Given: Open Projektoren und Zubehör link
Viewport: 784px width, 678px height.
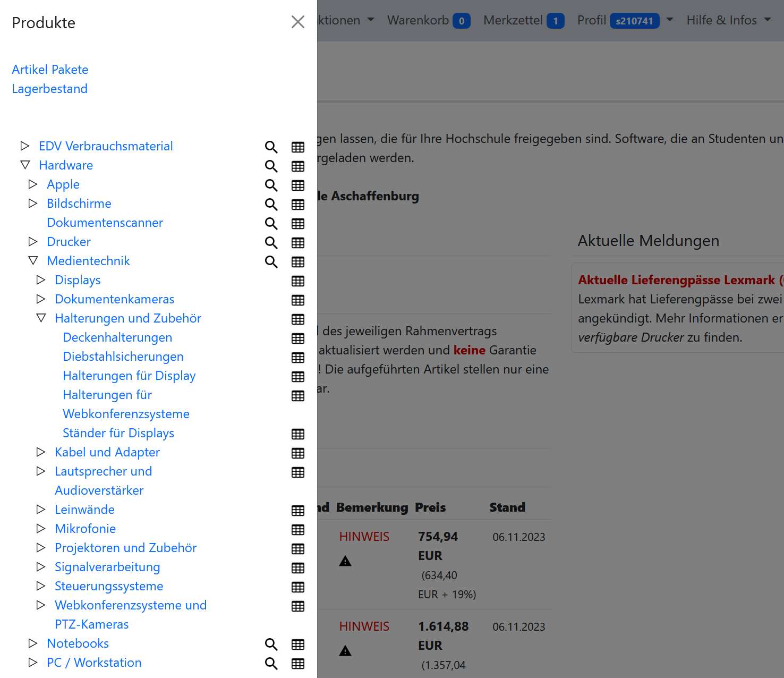Looking at the screenshot, I should [x=126, y=548].
